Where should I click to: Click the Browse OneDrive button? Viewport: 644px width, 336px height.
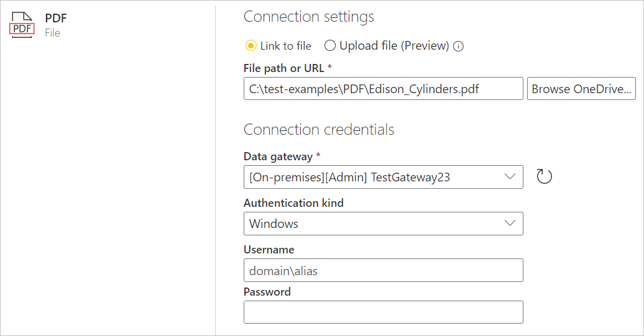[x=581, y=89]
